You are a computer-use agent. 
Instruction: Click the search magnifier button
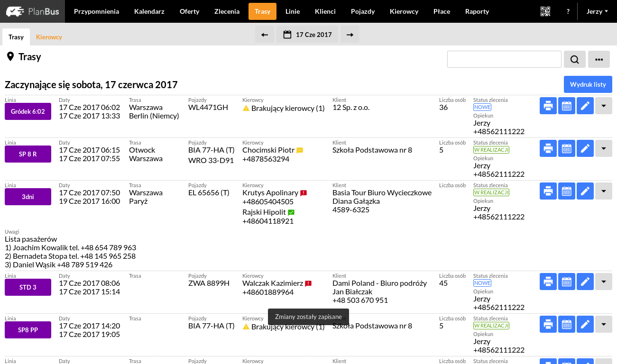(574, 59)
